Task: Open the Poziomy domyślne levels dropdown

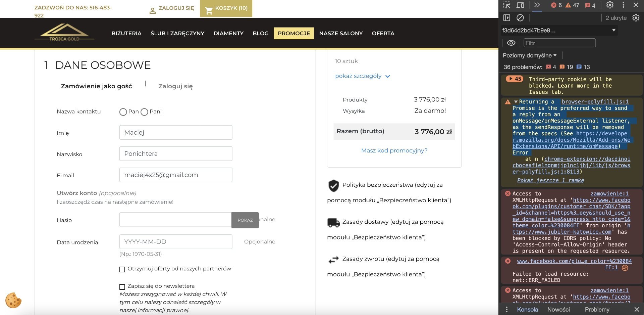Action: point(530,55)
